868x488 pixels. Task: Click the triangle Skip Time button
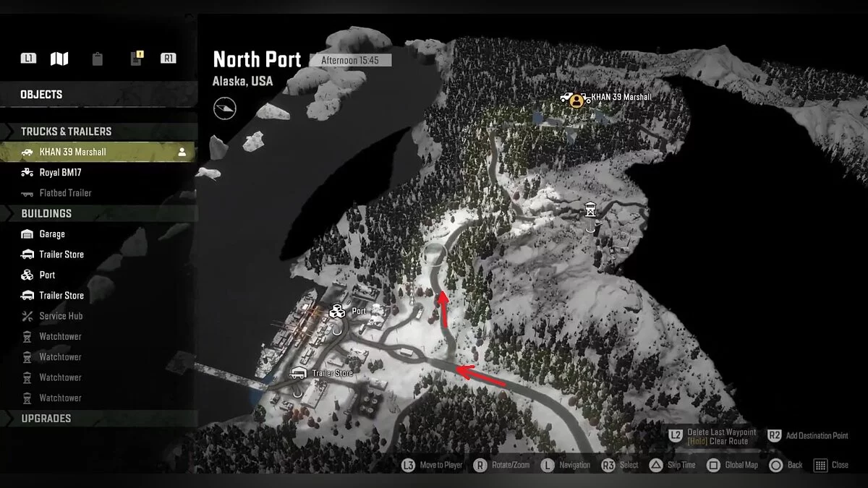click(x=672, y=465)
